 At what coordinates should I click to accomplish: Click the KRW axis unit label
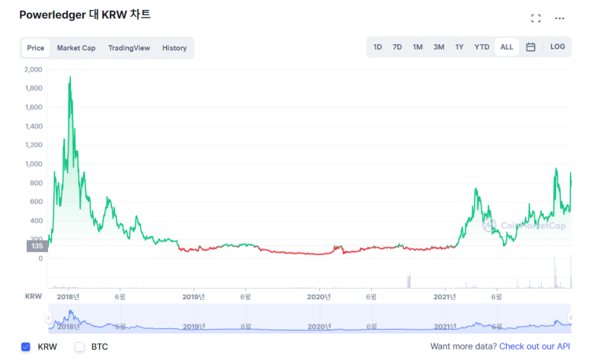(x=34, y=296)
